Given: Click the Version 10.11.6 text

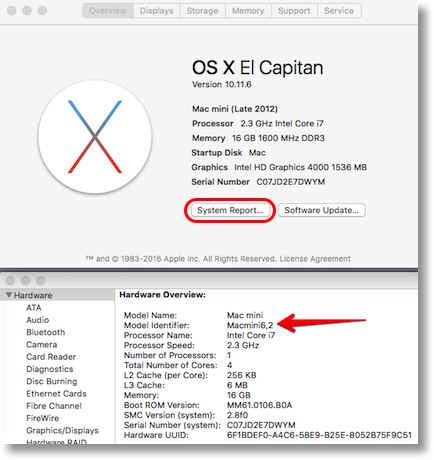Looking at the screenshot, I should 222,85.
